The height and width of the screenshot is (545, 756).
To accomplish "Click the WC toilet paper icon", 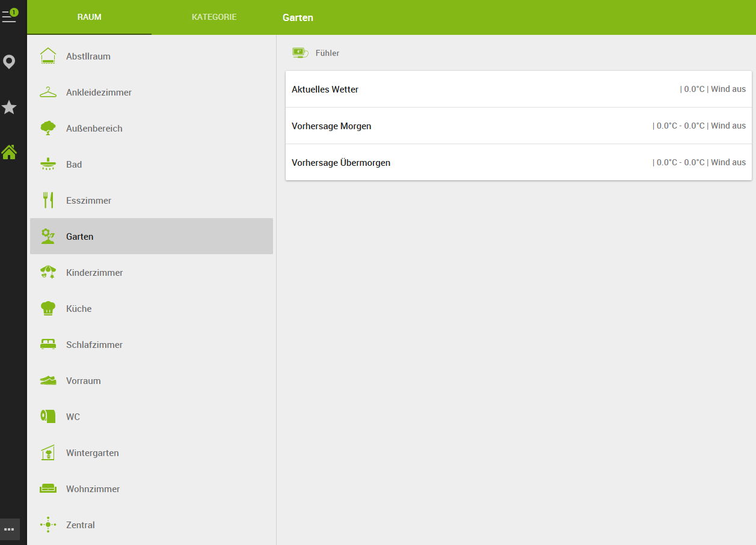I will pyautogui.click(x=48, y=416).
